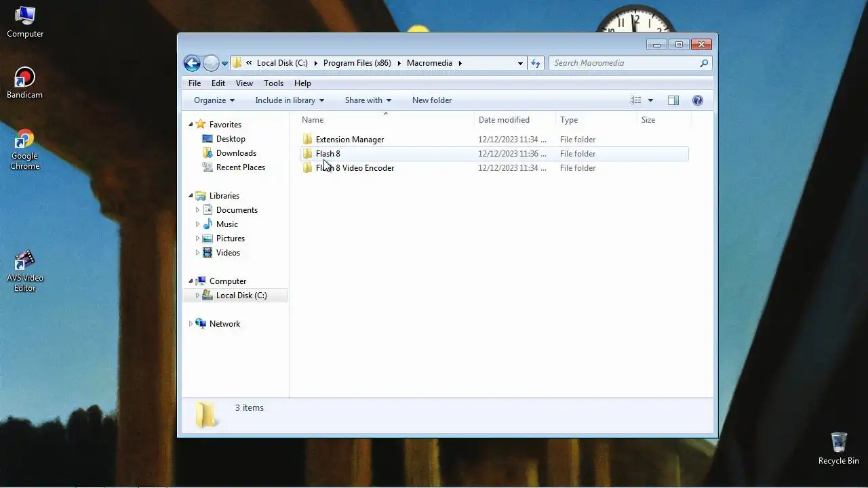Open the Recycle Bin desktop icon

pyautogui.click(x=838, y=448)
